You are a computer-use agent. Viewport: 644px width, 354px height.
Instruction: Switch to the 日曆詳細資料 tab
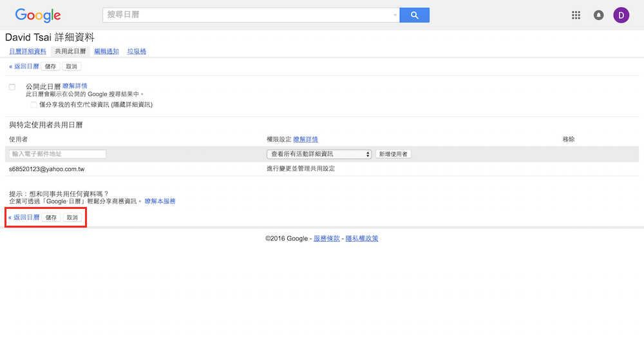pos(28,52)
